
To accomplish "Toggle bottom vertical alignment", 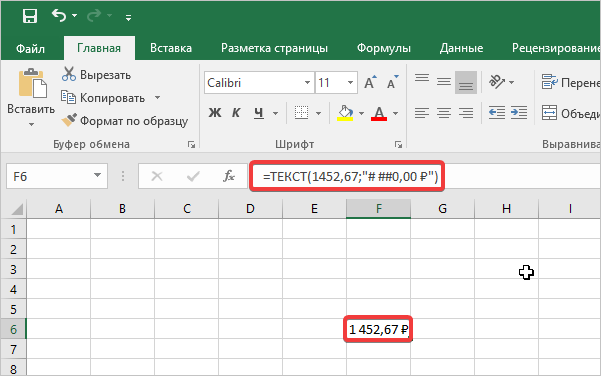I will (466, 82).
